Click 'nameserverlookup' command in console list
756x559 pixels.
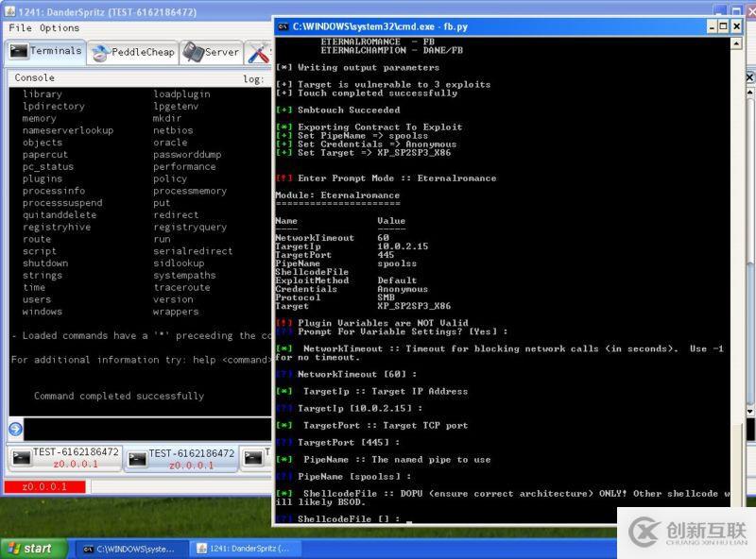coord(68,130)
